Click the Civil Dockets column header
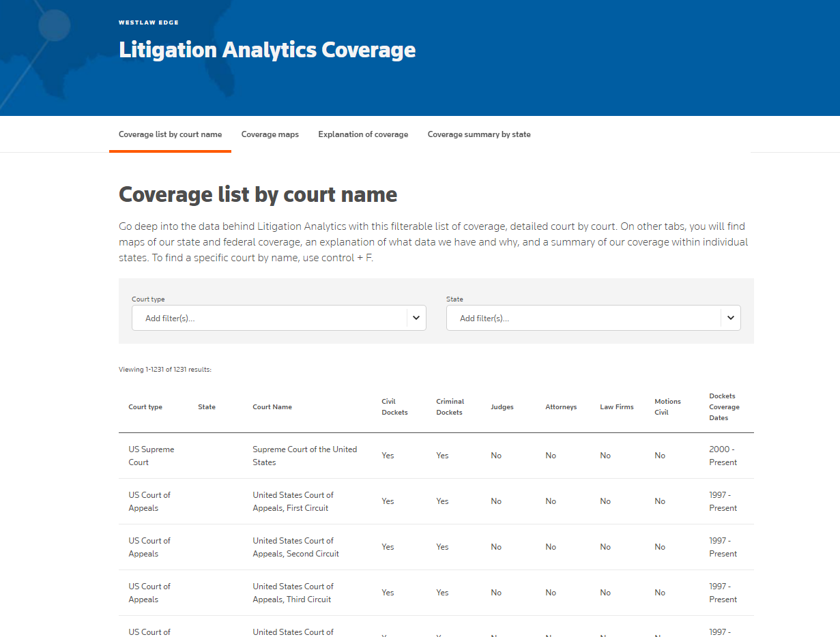840x637 pixels. 394,407
